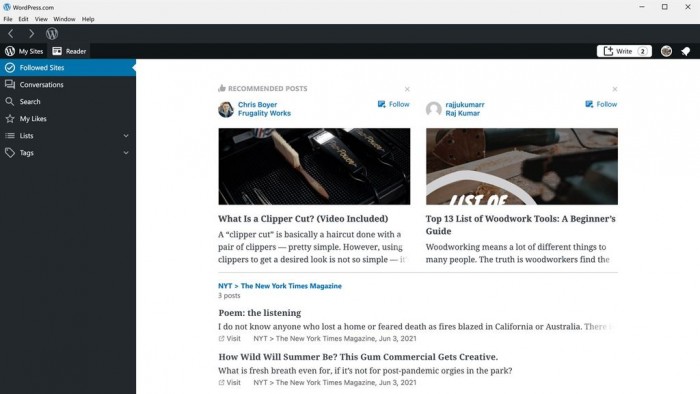Click the back navigation arrow
This screenshot has width=700, height=394.
pos(11,33)
